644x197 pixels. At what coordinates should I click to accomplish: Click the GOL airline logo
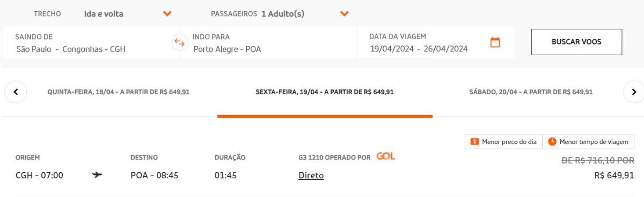click(385, 156)
